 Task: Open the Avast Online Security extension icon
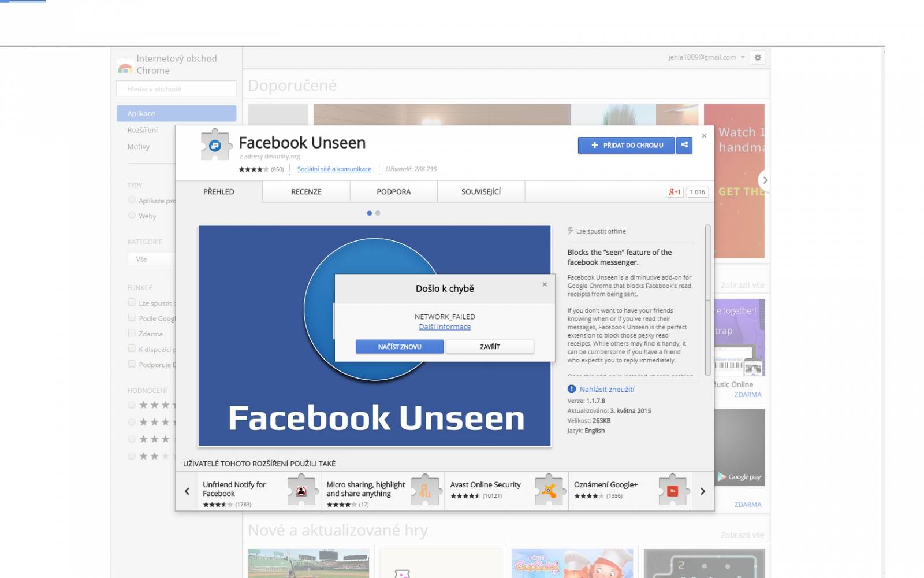549,490
